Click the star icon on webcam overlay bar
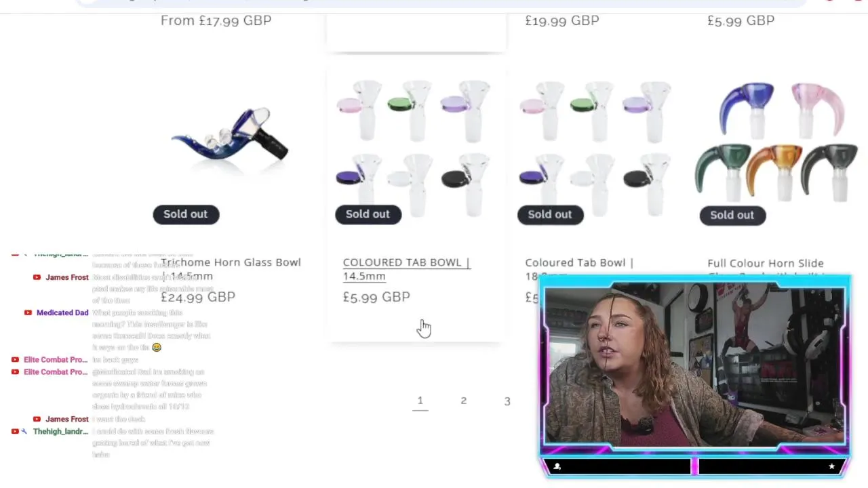 pos(831,466)
